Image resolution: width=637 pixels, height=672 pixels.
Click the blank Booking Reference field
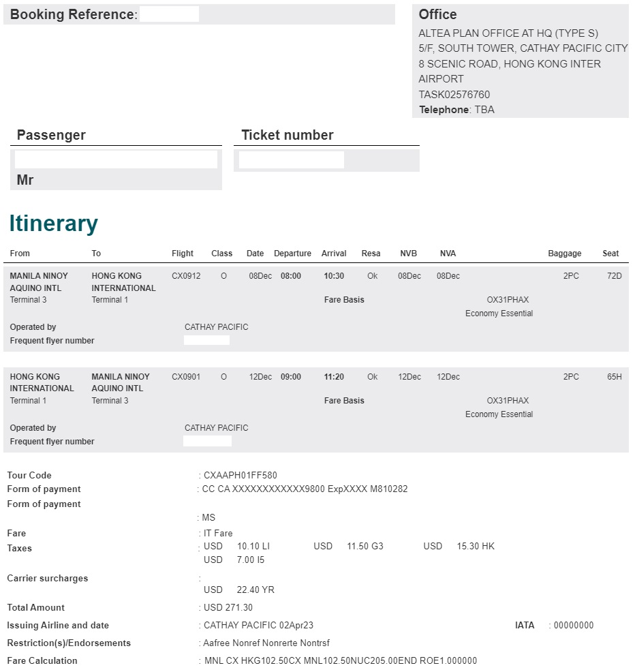(x=169, y=14)
